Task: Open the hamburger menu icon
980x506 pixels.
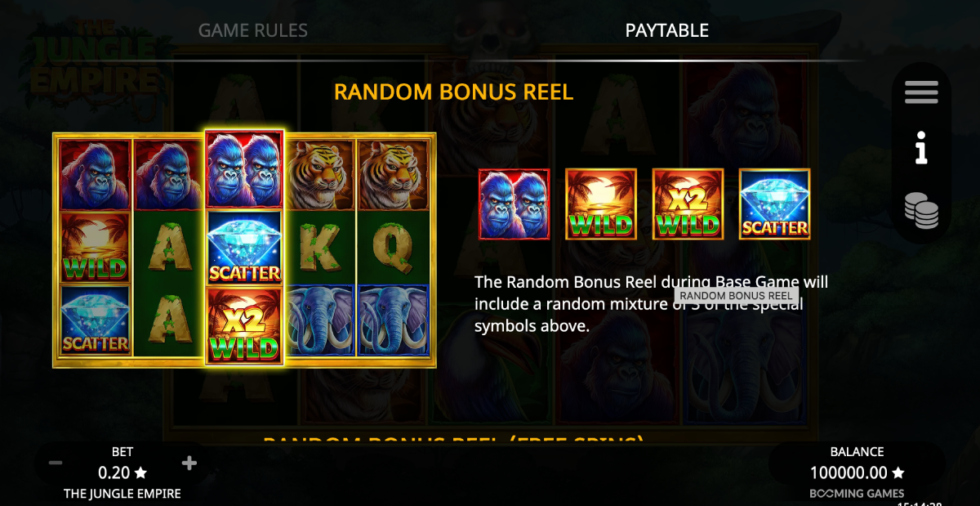Action: (921, 92)
